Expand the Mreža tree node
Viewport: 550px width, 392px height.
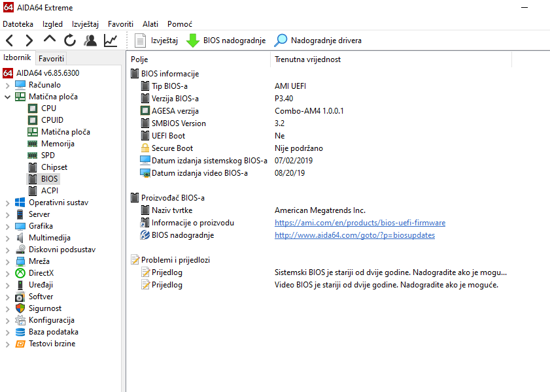(x=7, y=262)
